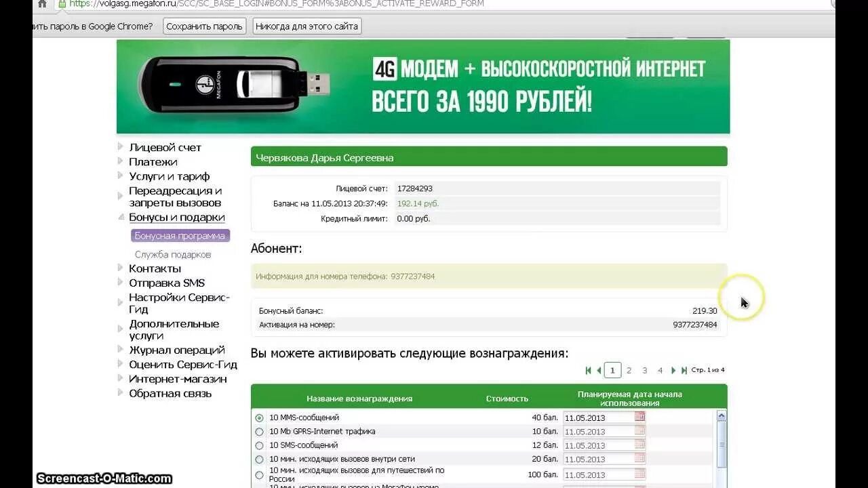Open the Оценить Сервис-Гид menu item
The width and height of the screenshot is (868, 488).
(x=182, y=365)
